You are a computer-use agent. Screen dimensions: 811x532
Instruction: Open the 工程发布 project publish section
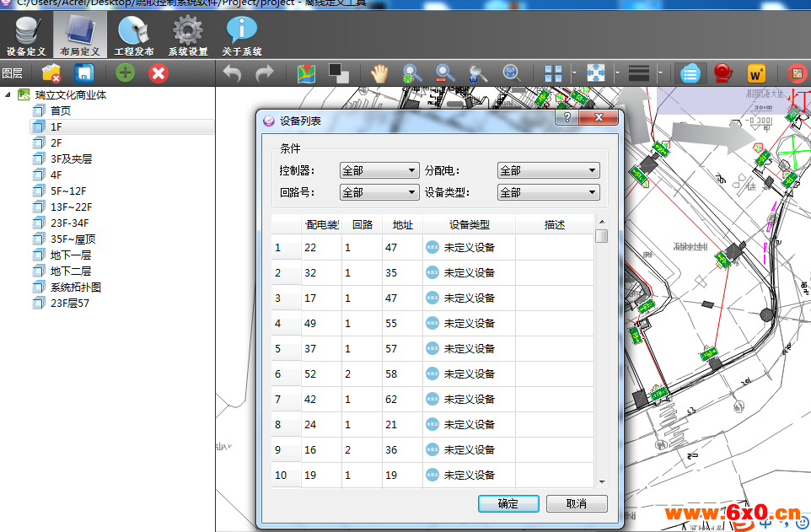pos(134,35)
